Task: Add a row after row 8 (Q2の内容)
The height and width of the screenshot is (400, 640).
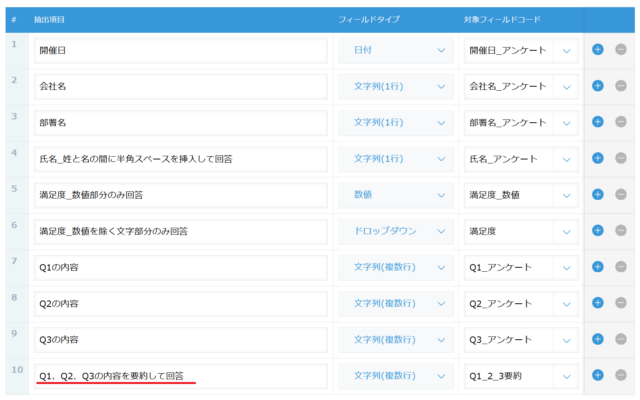Action: pos(598,303)
